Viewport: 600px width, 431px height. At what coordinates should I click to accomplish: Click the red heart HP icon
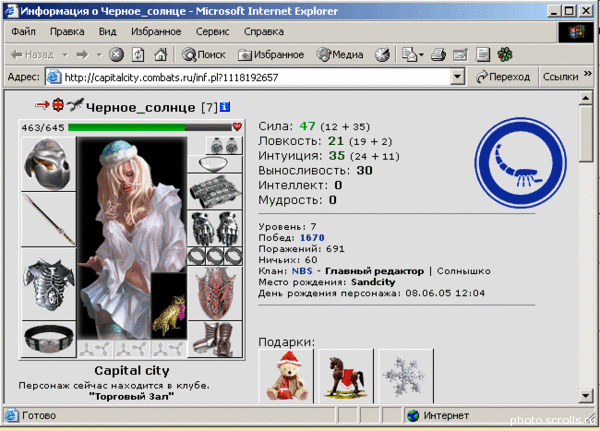coord(237,127)
